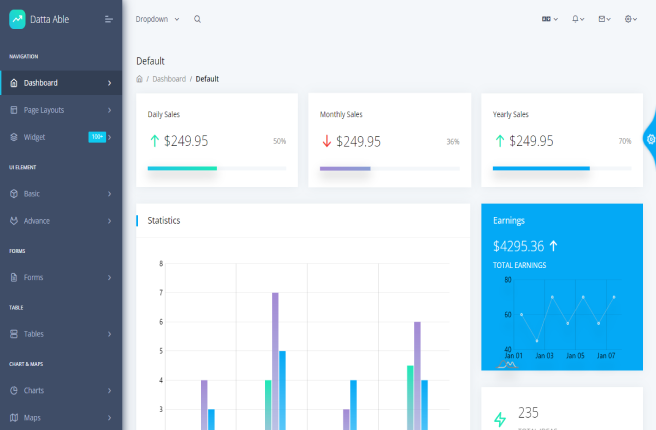Select Charts in the sidebar

point(61,390)
